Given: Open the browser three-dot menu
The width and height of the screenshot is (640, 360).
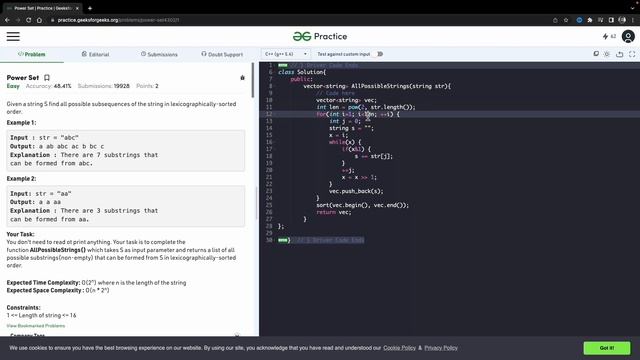Looking at the screenshot, I should click(633, 20).
